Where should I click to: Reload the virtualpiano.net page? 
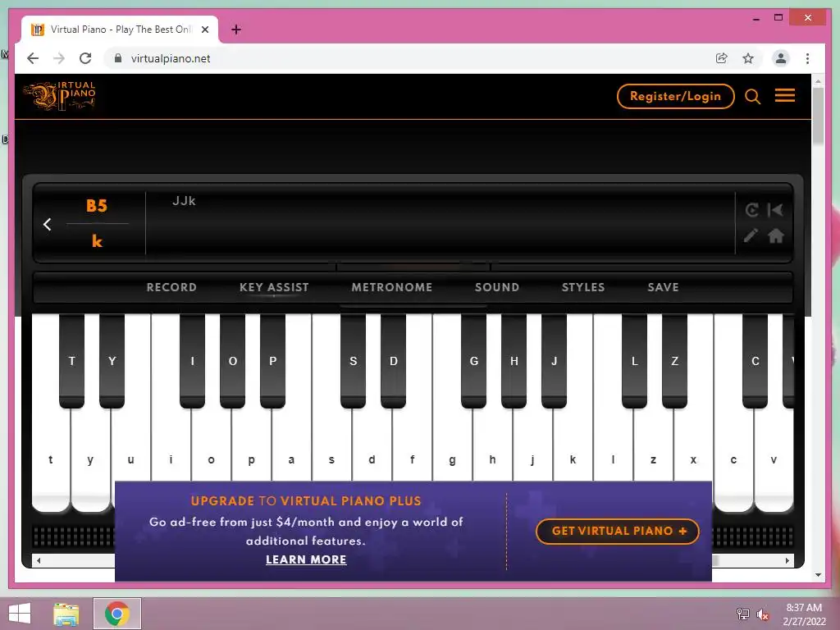[85, 58]
